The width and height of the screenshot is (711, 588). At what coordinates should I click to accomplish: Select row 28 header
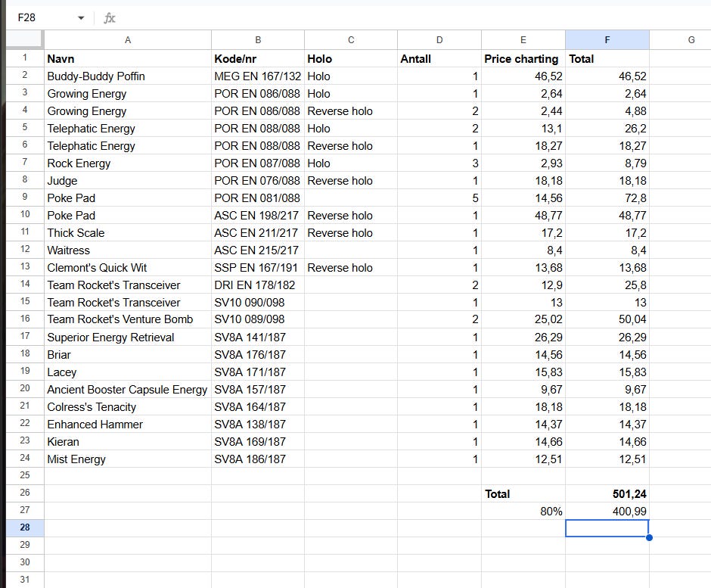pos(24,528)
